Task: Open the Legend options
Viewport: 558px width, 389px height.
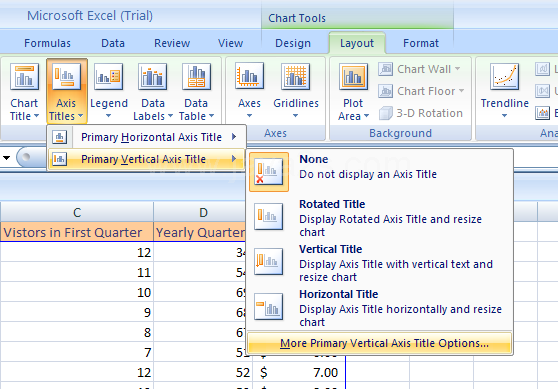Action: (x=109, y=92)
